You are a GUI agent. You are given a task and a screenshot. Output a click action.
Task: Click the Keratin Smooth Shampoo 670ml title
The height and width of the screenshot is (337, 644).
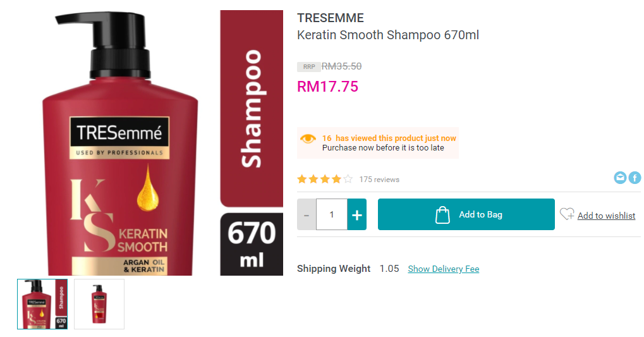click(x=388, y=35)
